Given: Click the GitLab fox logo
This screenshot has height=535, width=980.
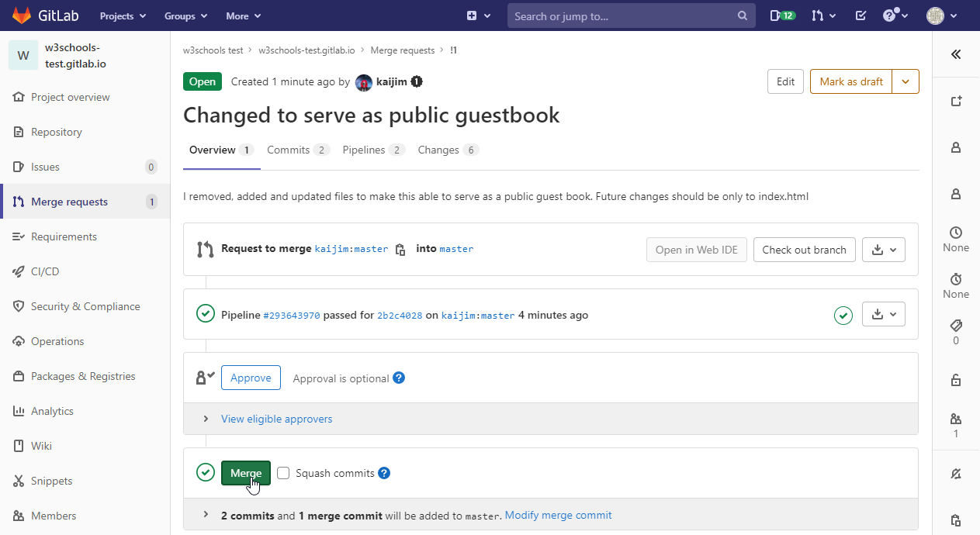Looking at the screenshot, I should tap(22, 16).
